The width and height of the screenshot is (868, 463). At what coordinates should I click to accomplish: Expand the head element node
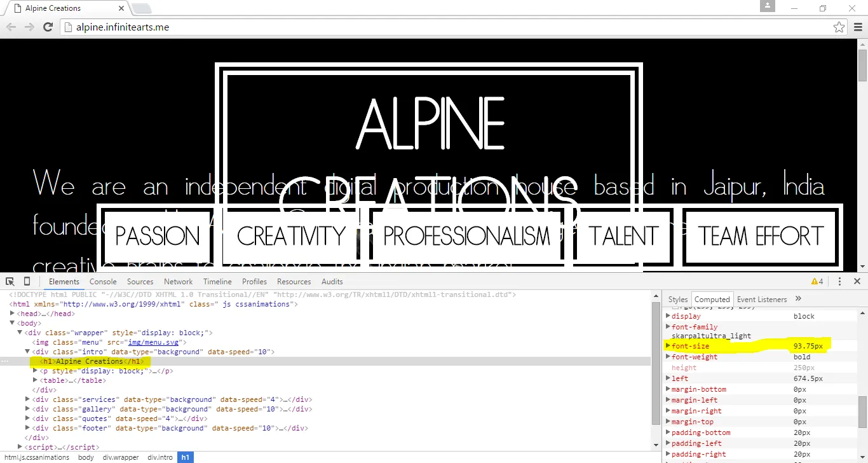[x=13, y=314]
